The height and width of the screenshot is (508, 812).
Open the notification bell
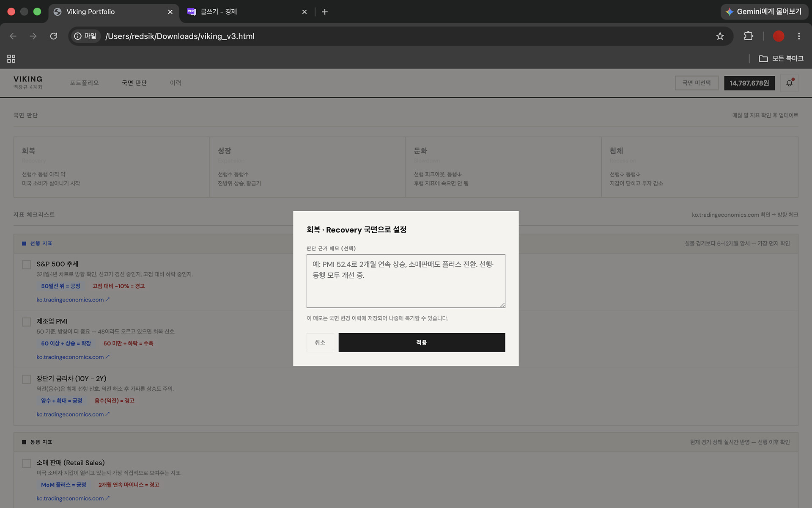pos(789,83)
